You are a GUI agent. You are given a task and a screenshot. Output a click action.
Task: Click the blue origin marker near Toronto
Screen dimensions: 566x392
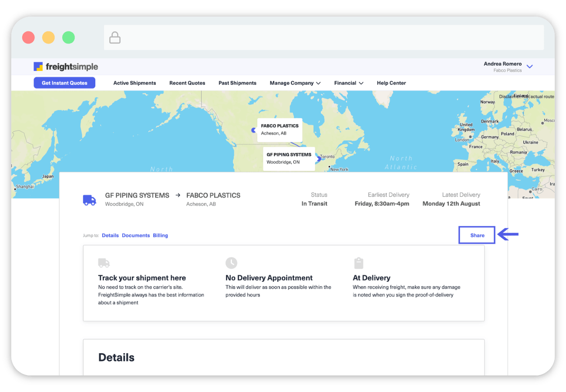point(319,159)
